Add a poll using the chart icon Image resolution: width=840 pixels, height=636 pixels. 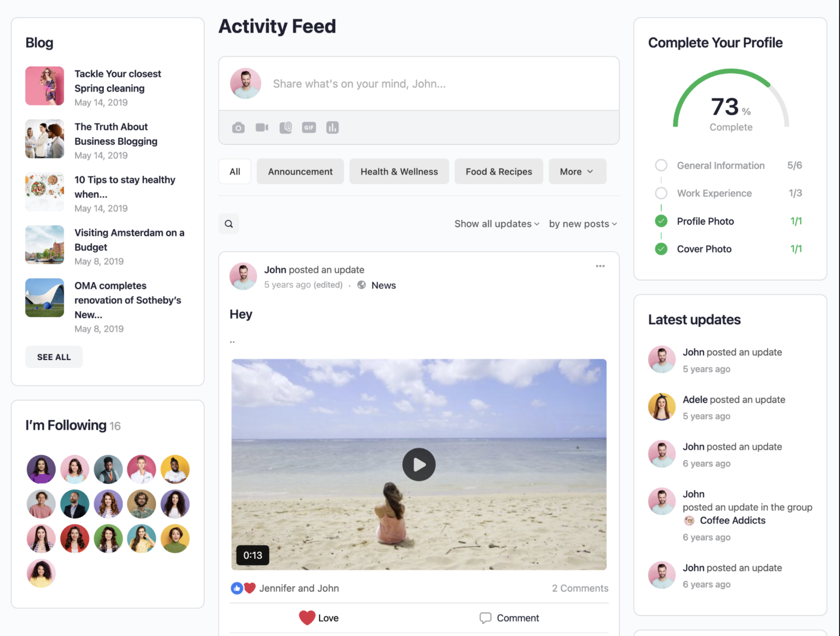(x=332, y=128)
